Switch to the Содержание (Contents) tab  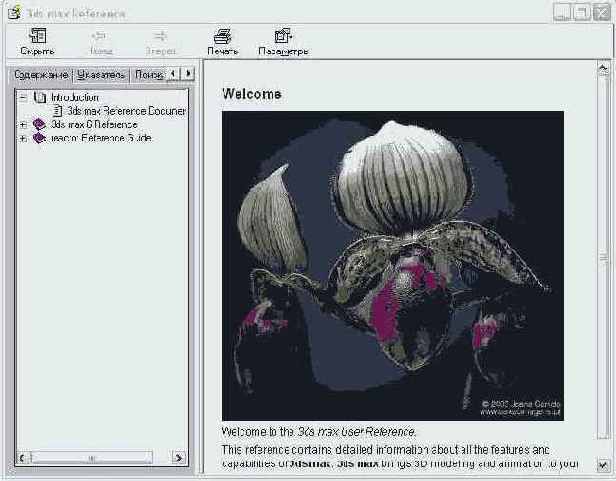click(41, 74)
